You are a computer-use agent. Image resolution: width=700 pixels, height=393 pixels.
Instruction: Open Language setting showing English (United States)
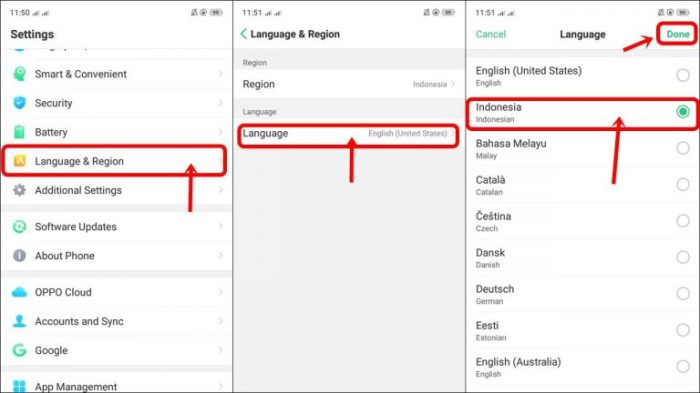tap(349, 134)
